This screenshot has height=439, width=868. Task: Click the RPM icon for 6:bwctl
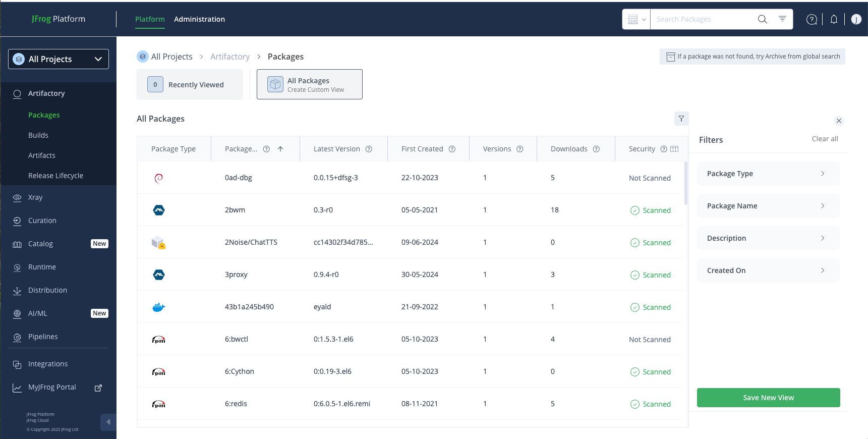[159, 340]
